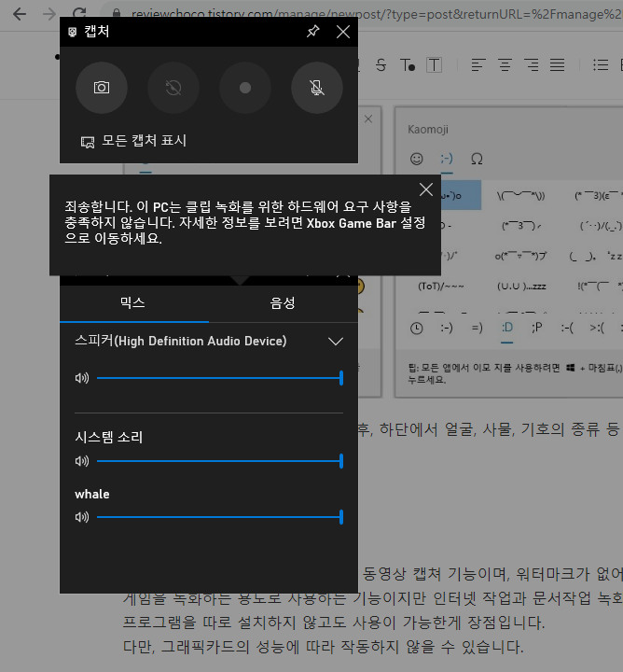Select the >:( kaomoji category
Screen dimensions: 623x672
(597, 328)
